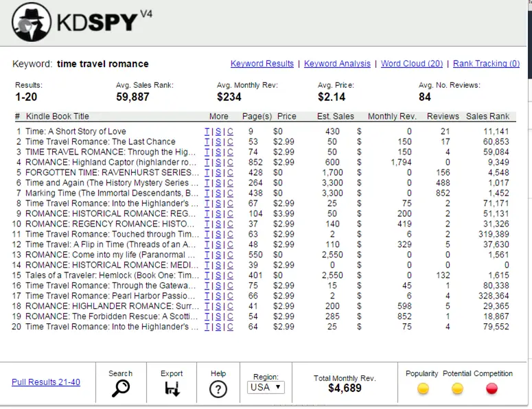Click the first yellow Popularity indicator
This screenshot has width=532, height=409.
(423, 388)
